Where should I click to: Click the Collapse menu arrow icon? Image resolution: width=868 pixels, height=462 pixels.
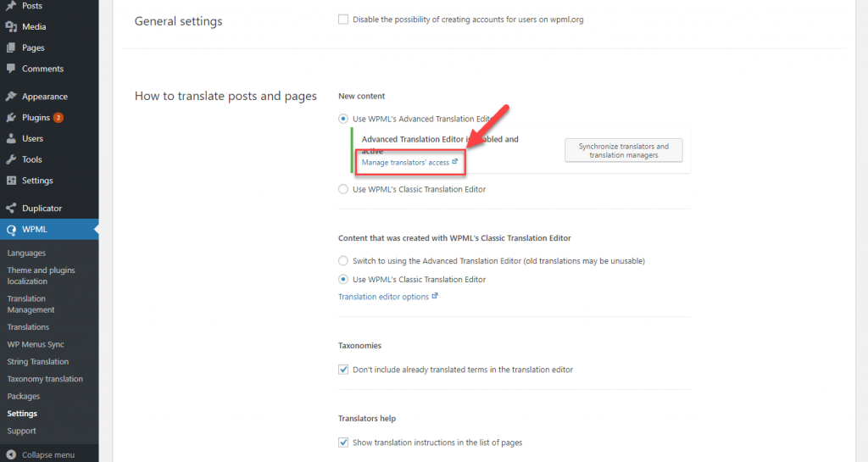click(x=11, y=454)
